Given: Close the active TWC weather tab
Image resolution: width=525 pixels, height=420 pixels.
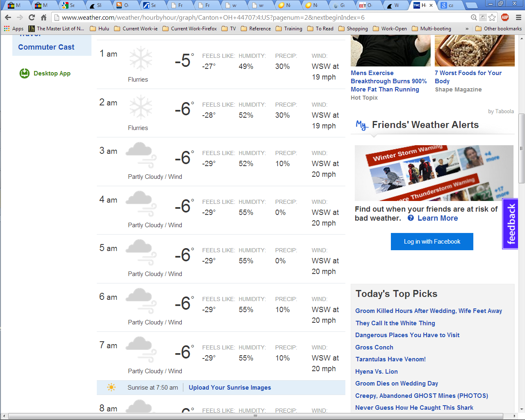Looking at the screenshot, I should [431, 5].
